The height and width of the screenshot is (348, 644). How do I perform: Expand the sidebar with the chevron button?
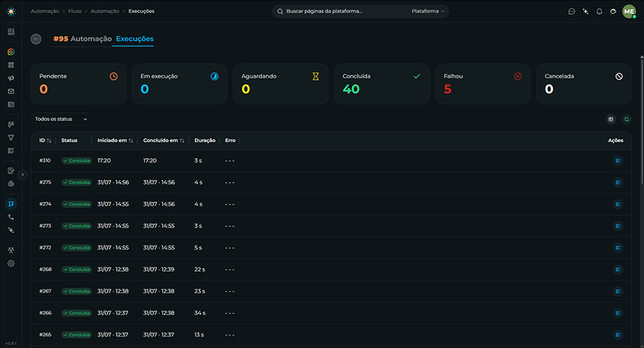[x=22, y=174]
